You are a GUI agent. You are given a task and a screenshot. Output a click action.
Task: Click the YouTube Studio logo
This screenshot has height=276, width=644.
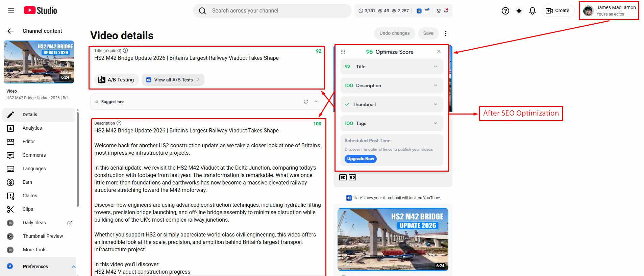coord(41,10)
